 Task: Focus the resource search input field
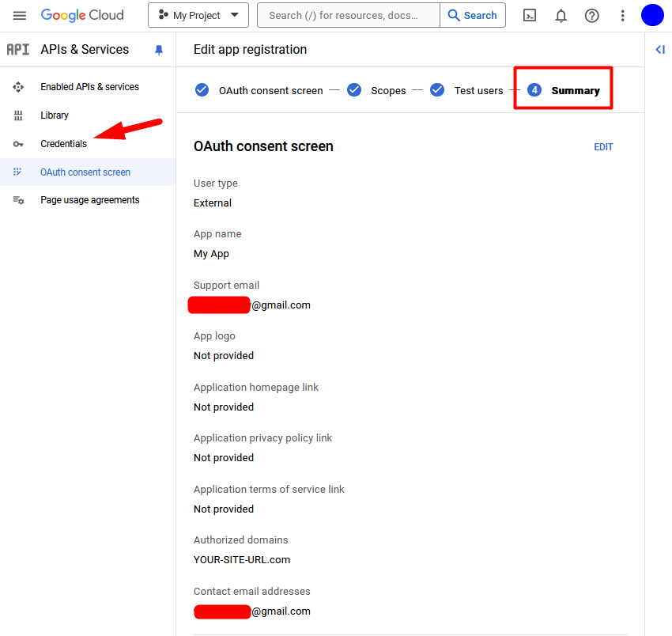click(349, 16)
